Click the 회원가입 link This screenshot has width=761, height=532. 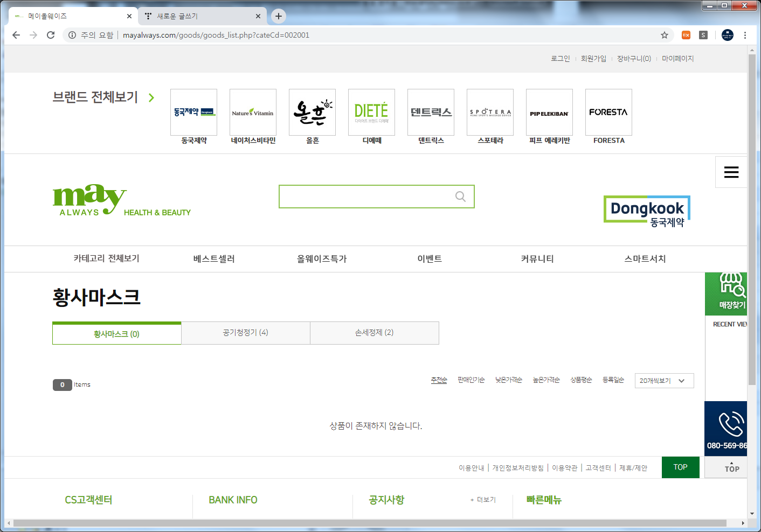pyautogui.click(x=593, y=58)
